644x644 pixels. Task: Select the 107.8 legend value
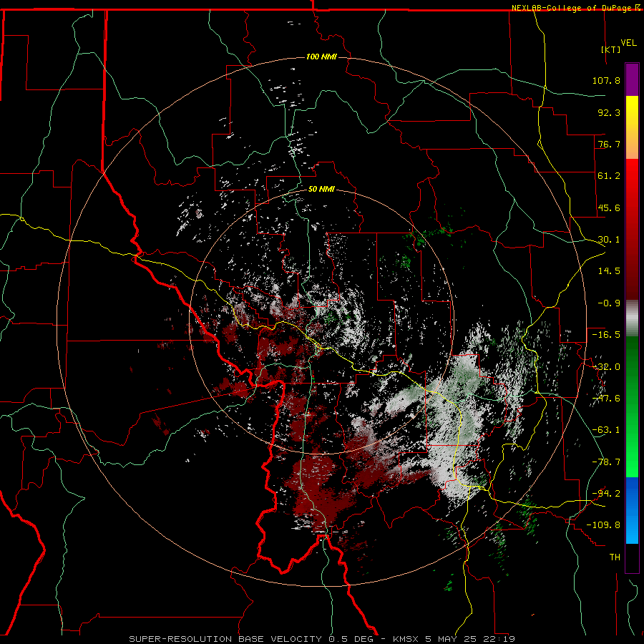coord(606,80)
